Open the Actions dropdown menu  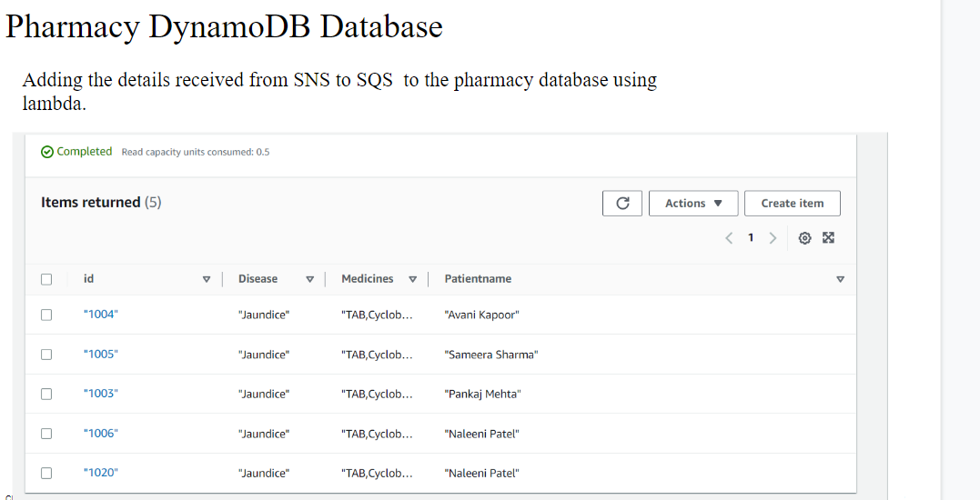point(693,204)
